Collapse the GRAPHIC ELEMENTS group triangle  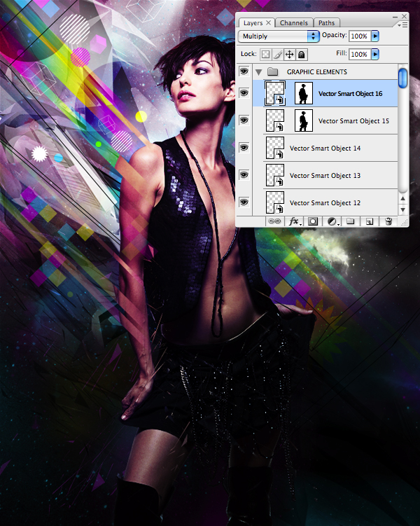[258, 71]
